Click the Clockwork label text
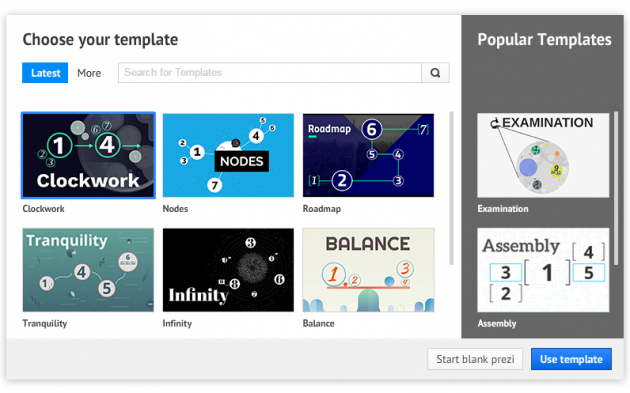The image size is (630, 393). [43, 209]
